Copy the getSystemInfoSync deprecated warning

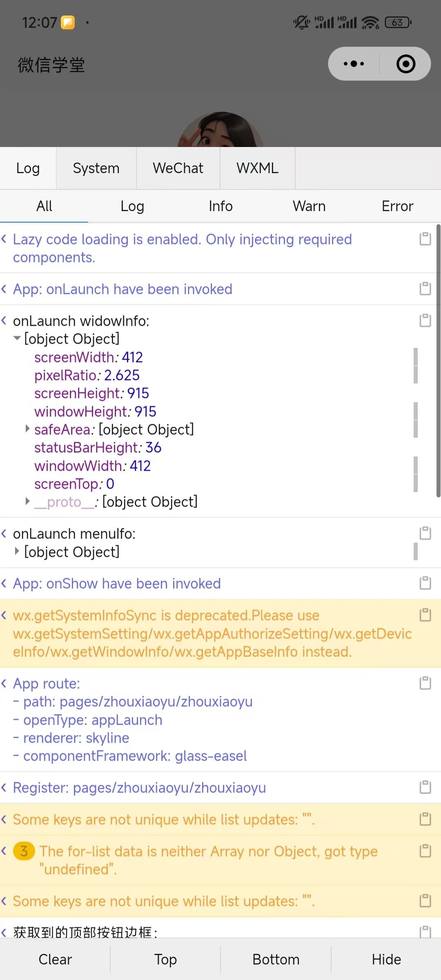425,615
